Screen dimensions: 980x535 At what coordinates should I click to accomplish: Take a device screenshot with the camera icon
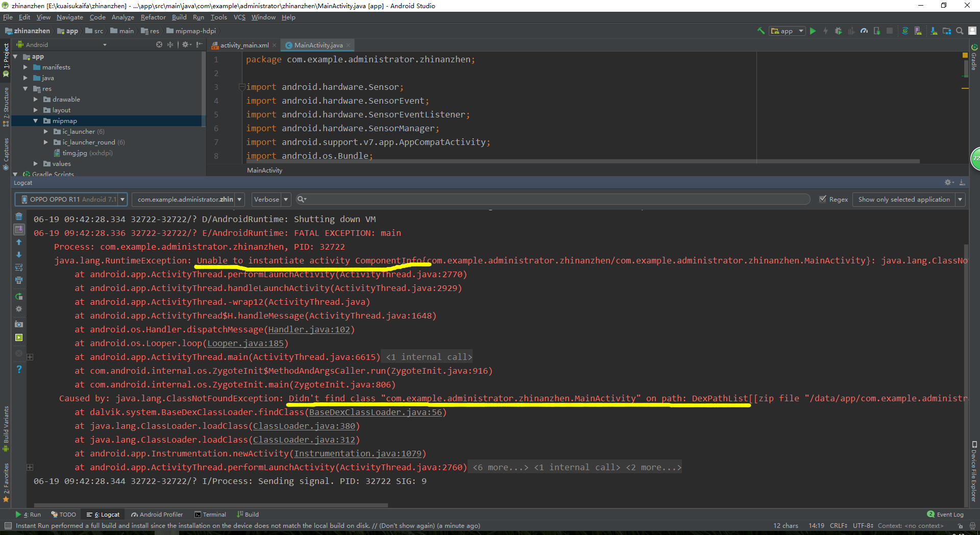[x=19, y=324]
